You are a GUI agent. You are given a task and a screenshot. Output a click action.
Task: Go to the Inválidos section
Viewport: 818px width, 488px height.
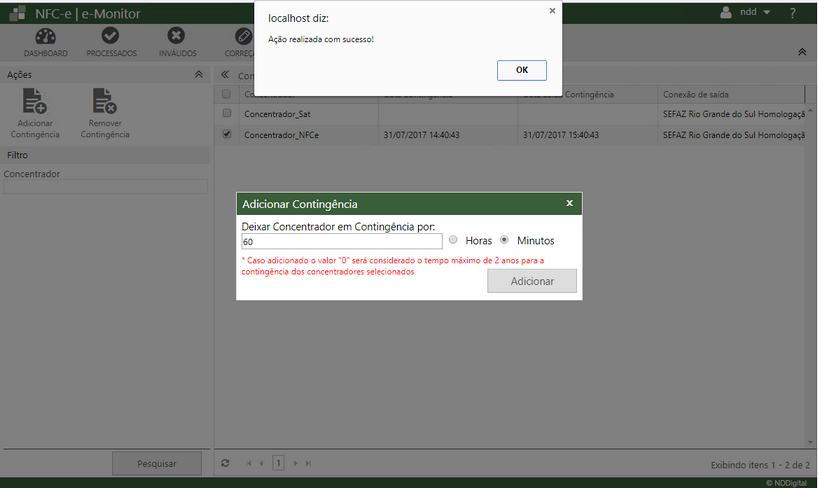point(177,38)
